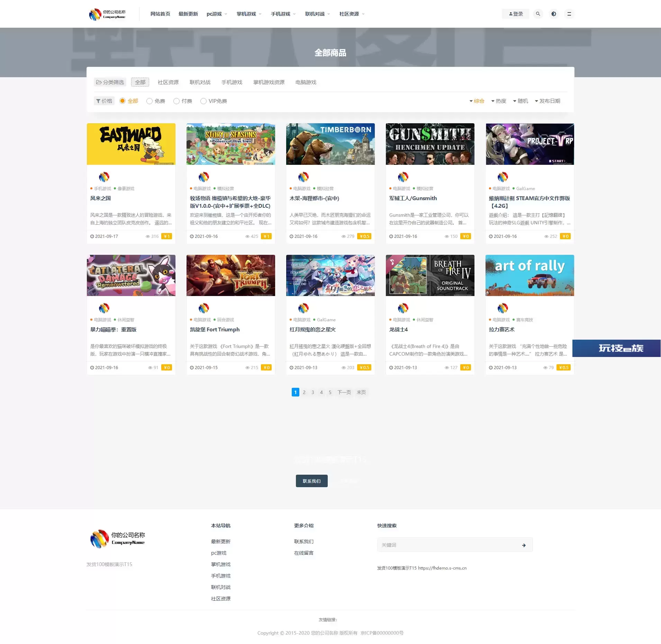The height and width of the screenshot is (644, 661).
Task: Open the 最新更新 link in the footer navigation
Action: tap(221, 542)
